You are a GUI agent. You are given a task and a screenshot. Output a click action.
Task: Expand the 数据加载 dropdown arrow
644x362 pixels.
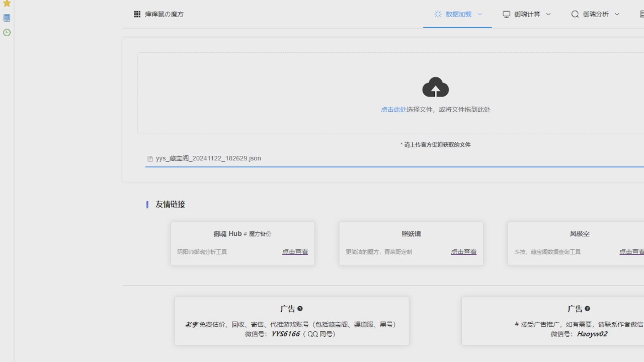479,14
